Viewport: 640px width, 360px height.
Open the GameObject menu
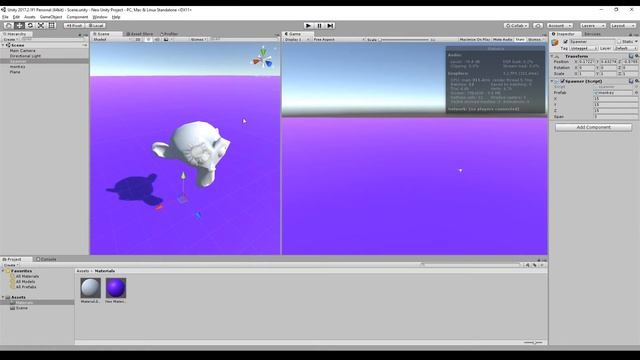point(51,17)
